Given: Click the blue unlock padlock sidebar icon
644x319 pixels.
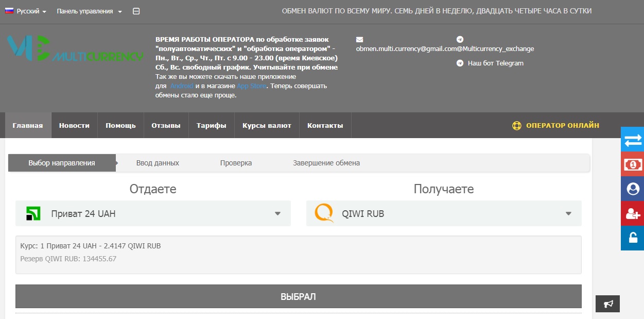Looking at the screenshot, I should (x=632, y=238).
